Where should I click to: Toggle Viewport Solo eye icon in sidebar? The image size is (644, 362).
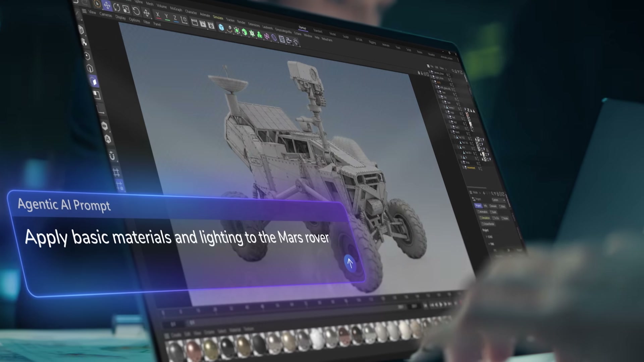point(104,126)
